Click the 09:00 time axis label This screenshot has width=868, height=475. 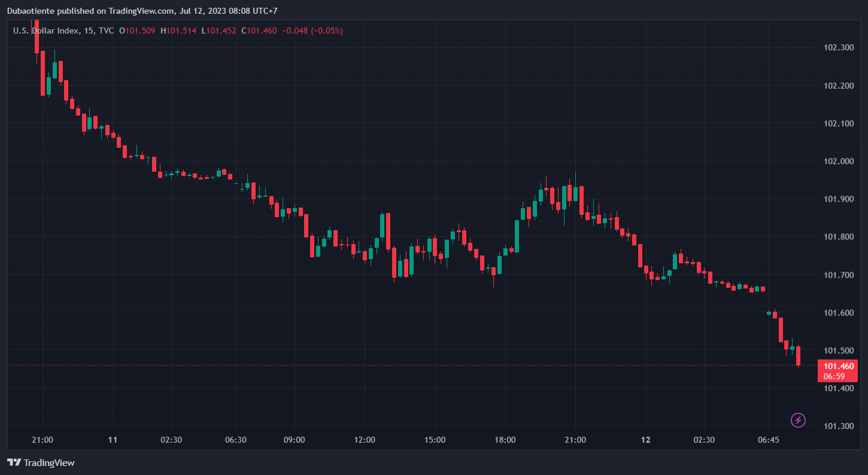[294, 440]
